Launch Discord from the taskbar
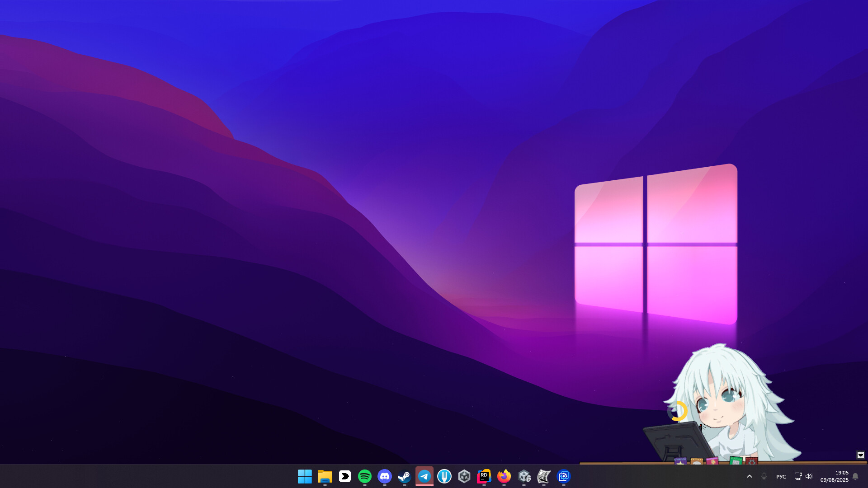 tap(384, 476)
